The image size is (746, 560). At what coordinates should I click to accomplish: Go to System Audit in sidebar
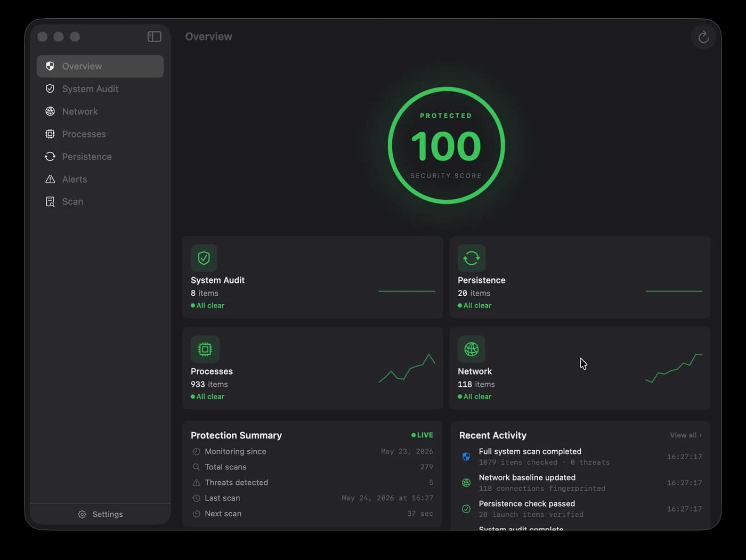coord(100,88)
